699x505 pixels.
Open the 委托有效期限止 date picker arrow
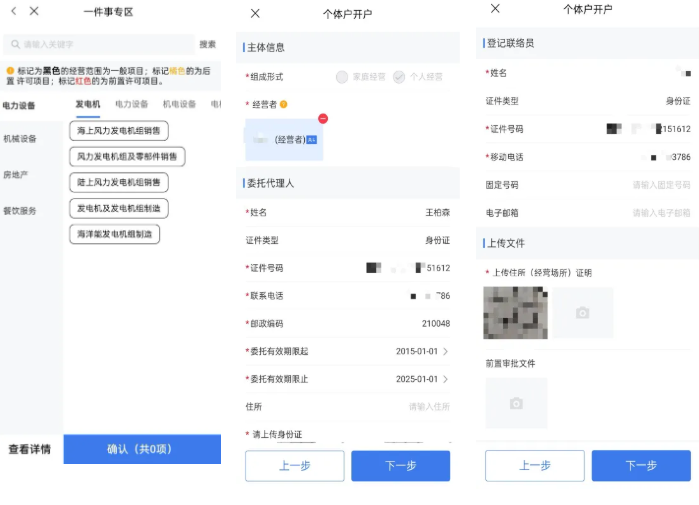[x=445, y=380]
